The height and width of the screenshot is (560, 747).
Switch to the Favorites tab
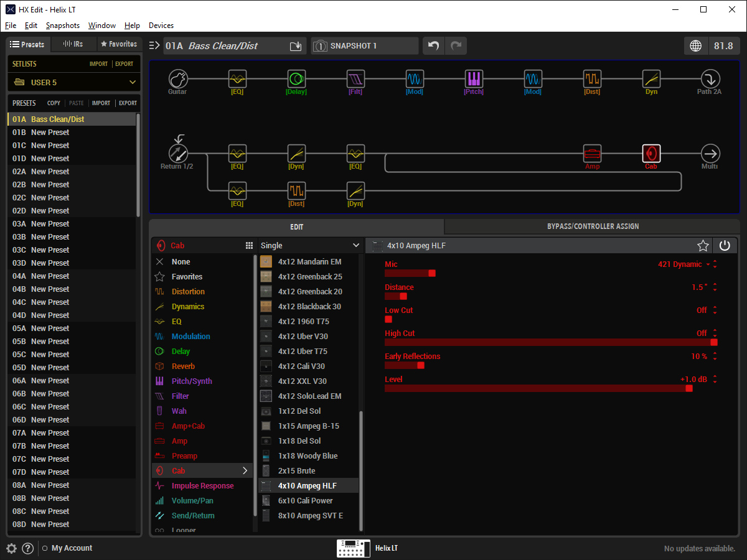pos(119,44)
